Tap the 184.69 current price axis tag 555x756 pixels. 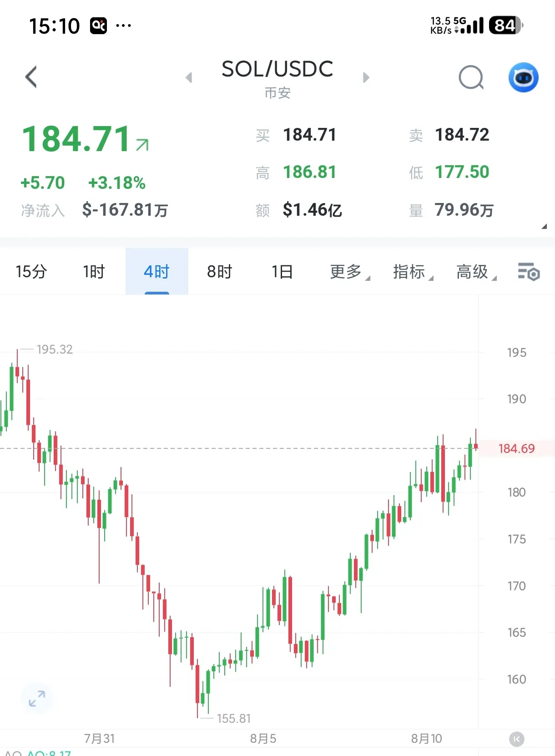click(516, 449)
